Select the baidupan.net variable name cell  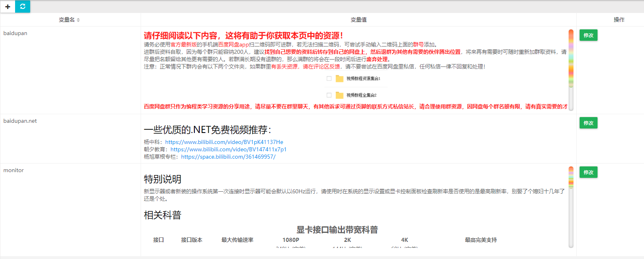pos(20,121)
